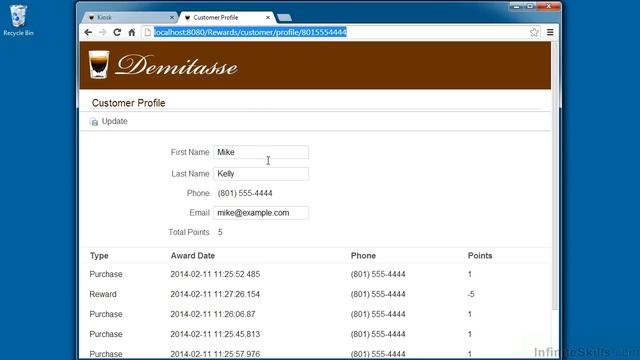Open the browser home page icon
640x360 pixels.
(x=131, y=32)
